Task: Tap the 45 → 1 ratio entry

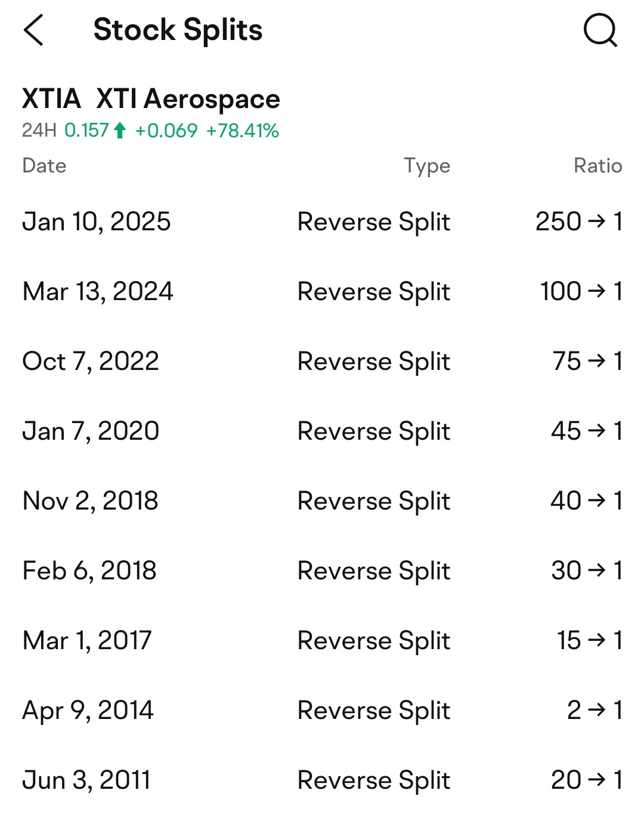Action: (x=586, y=431)
